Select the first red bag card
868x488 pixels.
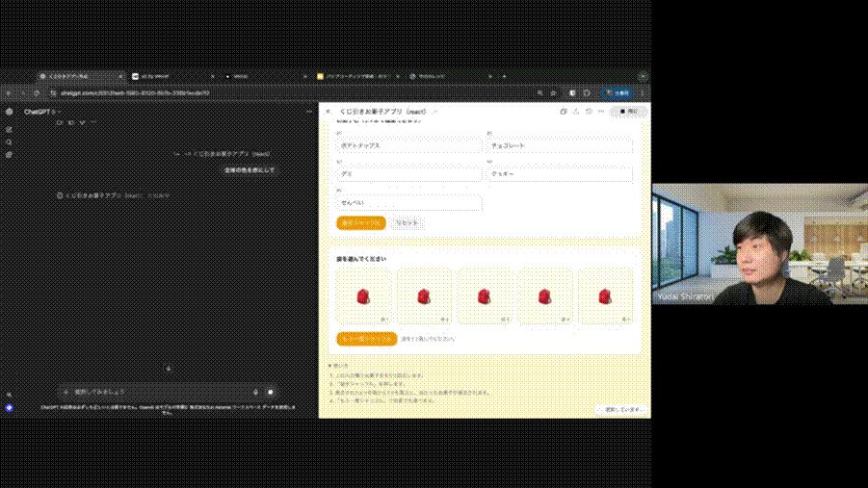pos(363,296)
